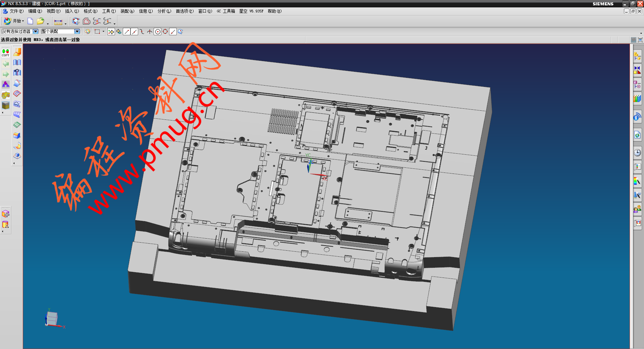Open the History clock sidebar tab
This screenshot has height=349, width=644.
point(637,153)
